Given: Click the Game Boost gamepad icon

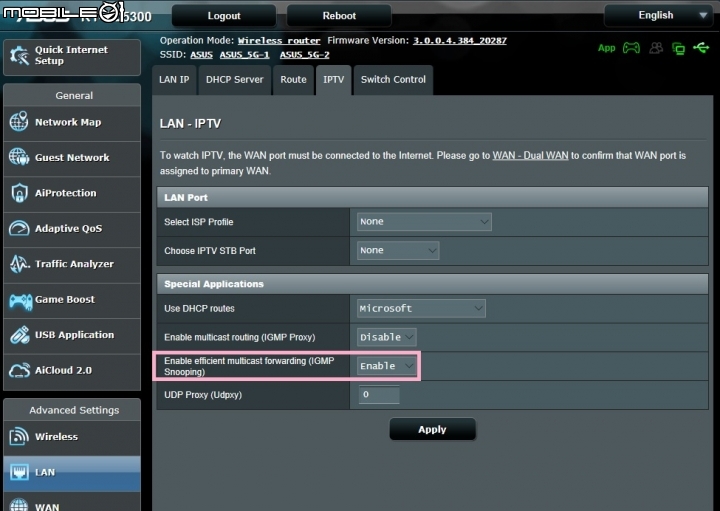Looking at the screenshot, I should [21, 301].
